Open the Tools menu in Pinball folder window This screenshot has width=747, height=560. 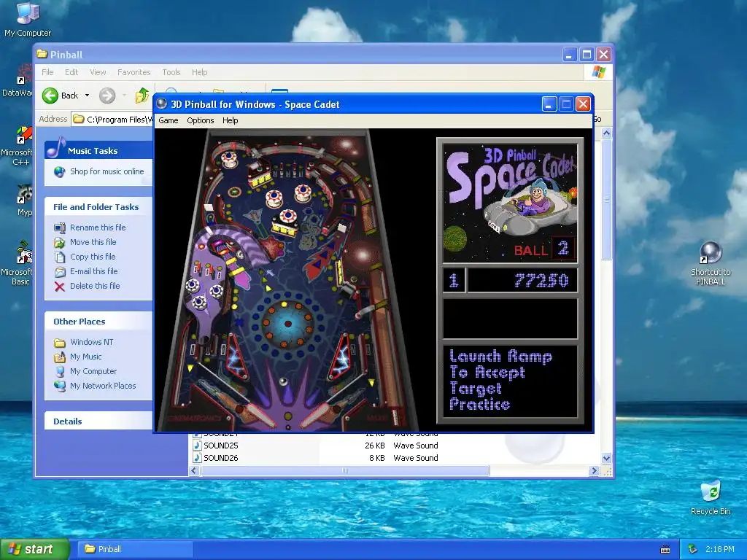click(x=171, y=72)
